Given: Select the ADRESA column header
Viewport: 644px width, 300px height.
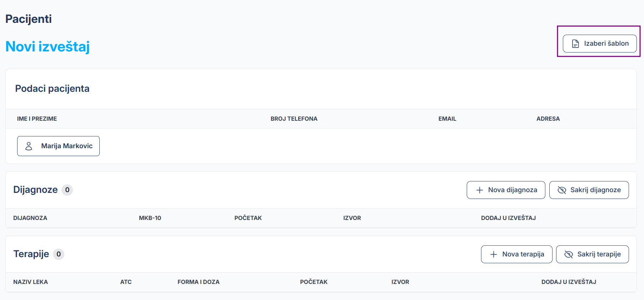Looking at the screenshot, I should [548, 119].
